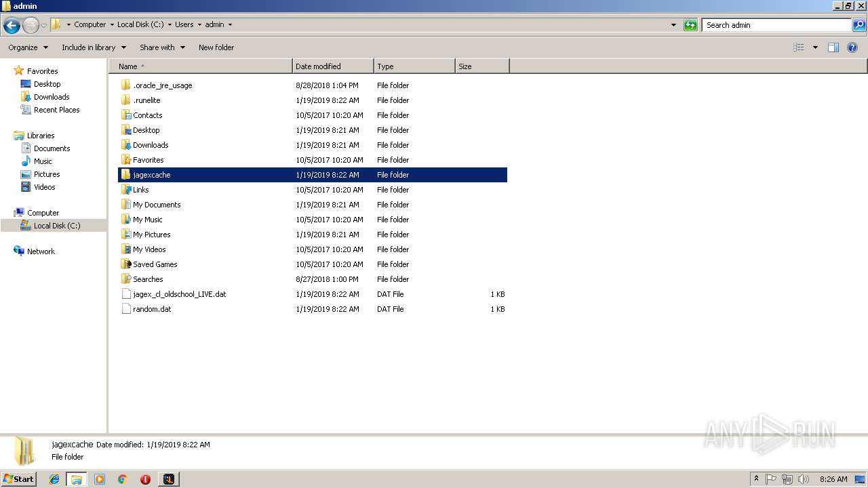Select the My Videos folder icon
The height and width of the screenshot is (488, 868).
coord(125,249)
